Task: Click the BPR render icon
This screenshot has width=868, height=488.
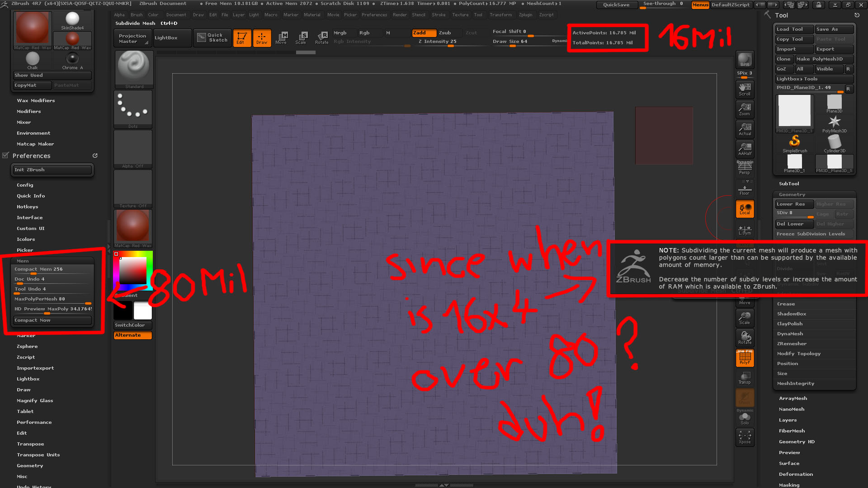Action: click(745, 60)
